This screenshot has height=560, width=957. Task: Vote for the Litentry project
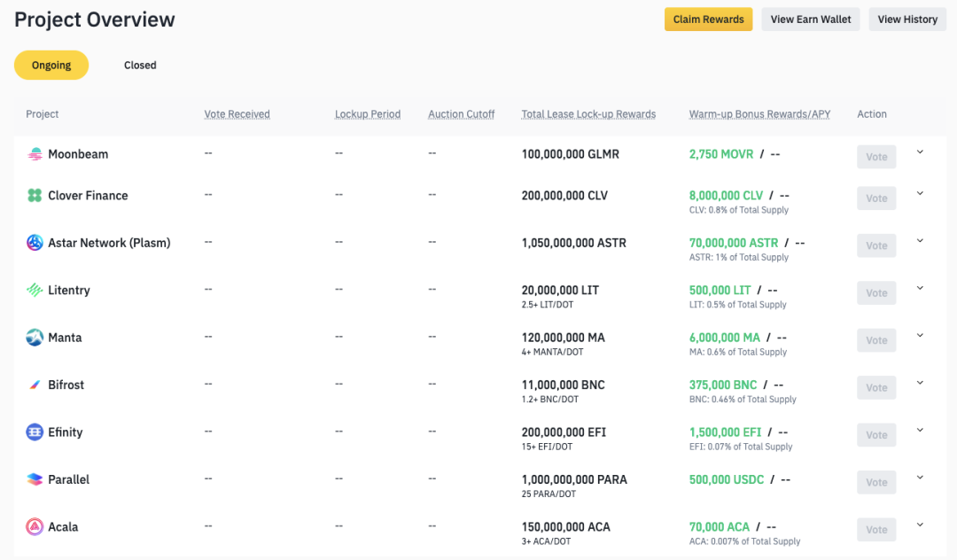(876, 292)
